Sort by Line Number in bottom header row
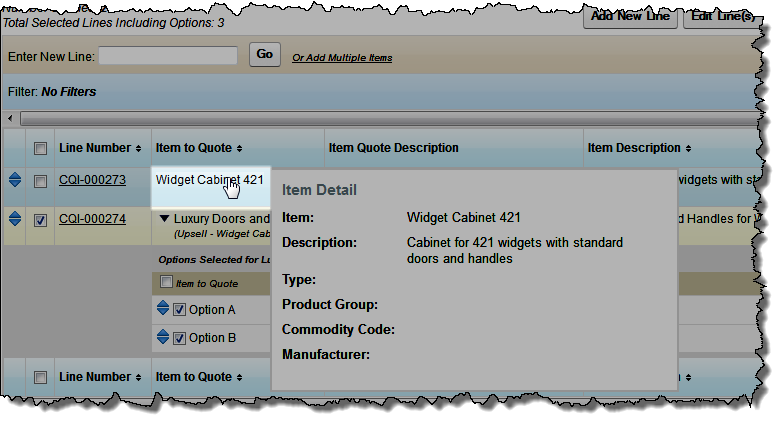The image size is (784, 425). click(x=100, y=377)
